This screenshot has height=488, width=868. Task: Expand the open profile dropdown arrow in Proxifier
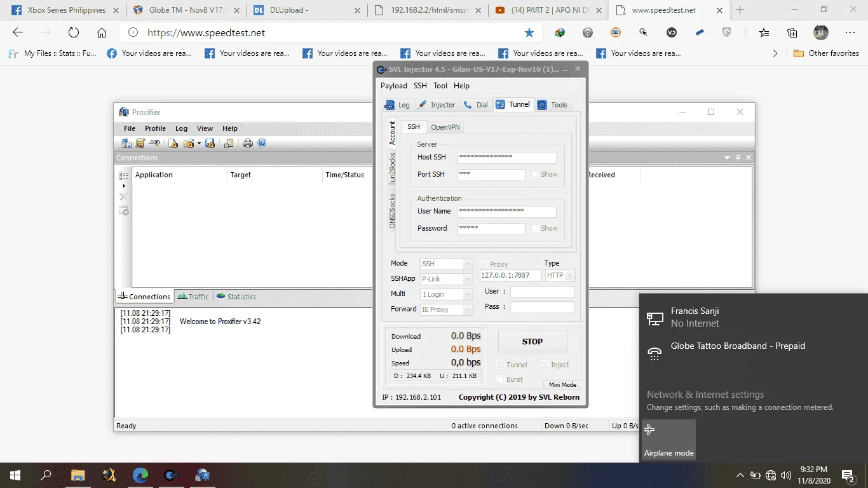tap(198, 144)
